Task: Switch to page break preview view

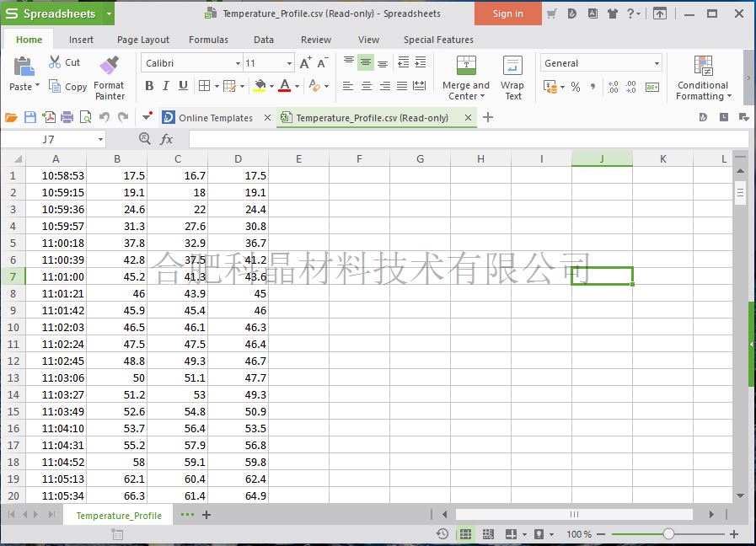Action: coord(488,534)
